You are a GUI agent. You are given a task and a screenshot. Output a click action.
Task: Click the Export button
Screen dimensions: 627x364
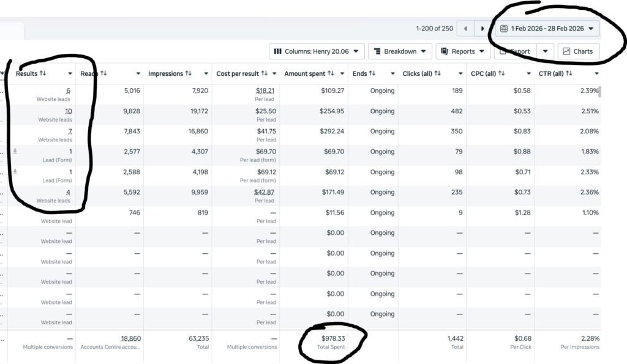(x=515, y=51)
